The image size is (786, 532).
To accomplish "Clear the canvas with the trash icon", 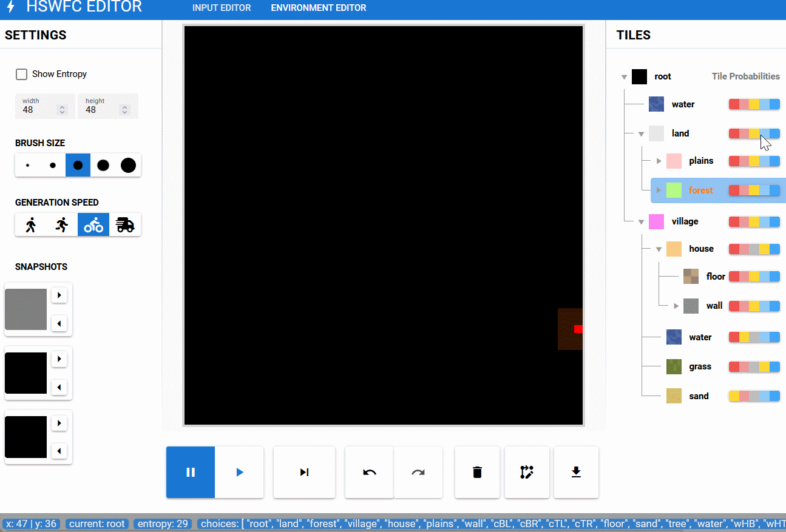I will tap(477, 472).
